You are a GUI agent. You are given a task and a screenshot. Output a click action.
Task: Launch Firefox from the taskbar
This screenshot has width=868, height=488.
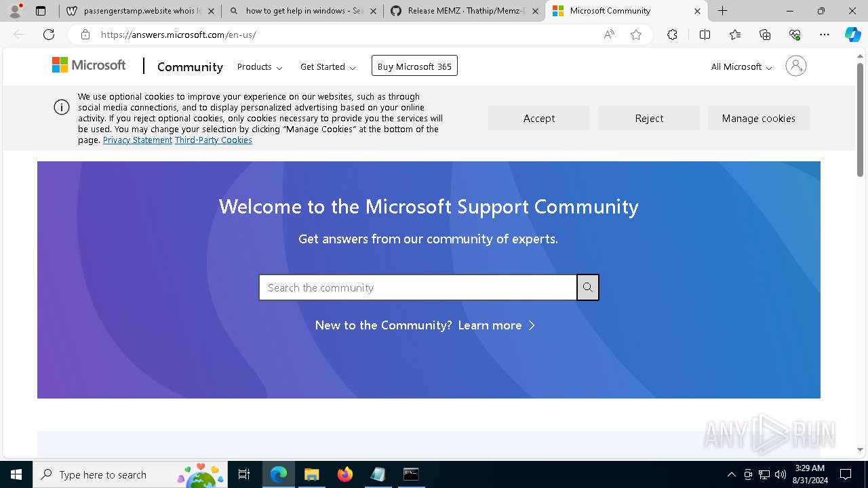[344, 474]
